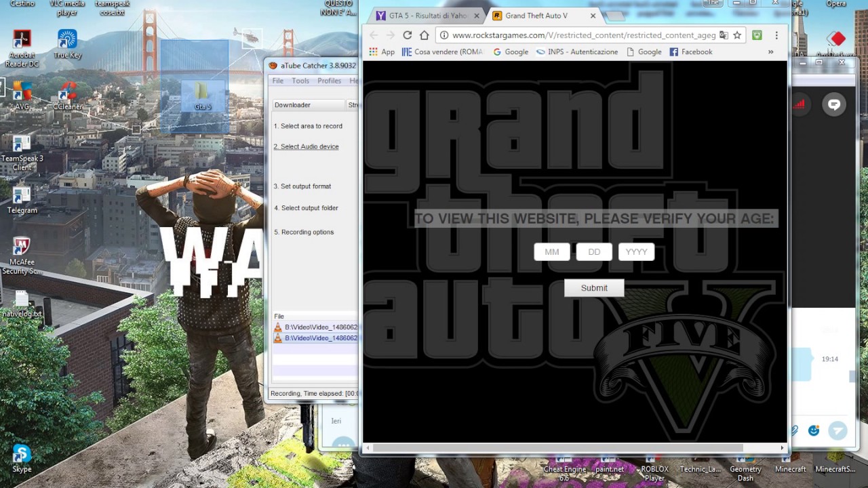Image resolution: width=868 pixels, height=488 pixels.
Task: Open Telegram desktop icon
Action: (22, 201)
